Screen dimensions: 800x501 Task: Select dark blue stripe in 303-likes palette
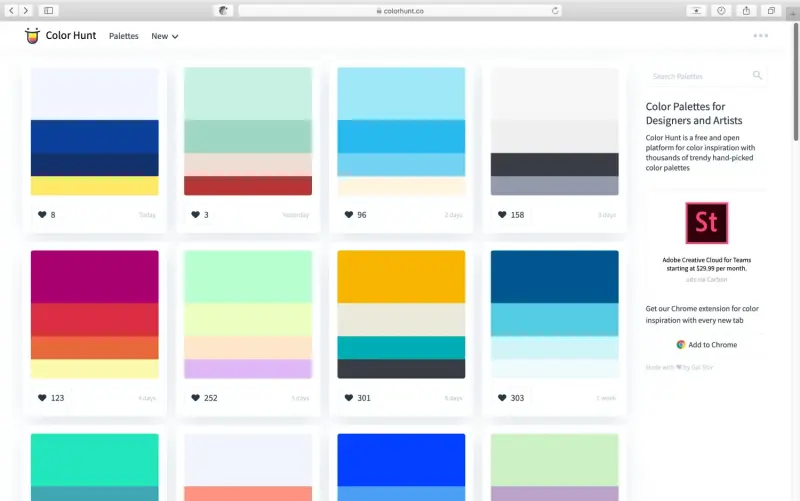tap(555, 277)
